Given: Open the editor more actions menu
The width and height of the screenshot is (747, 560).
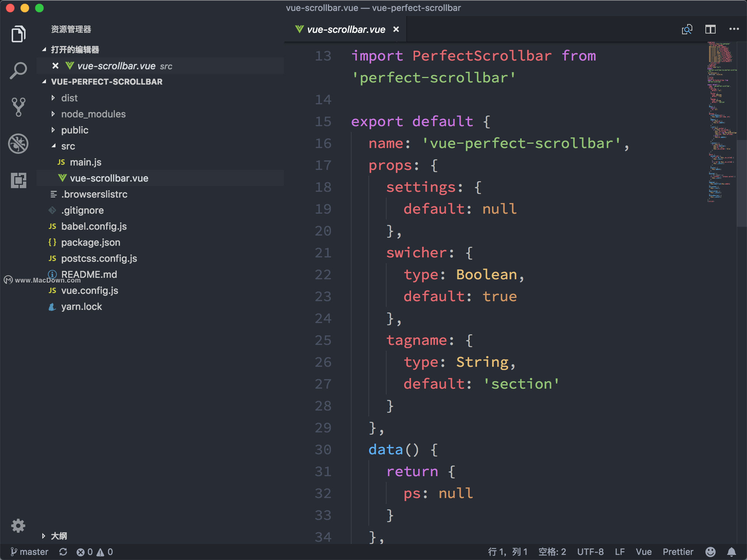Looking at the screenshot, I should point(734,29).
